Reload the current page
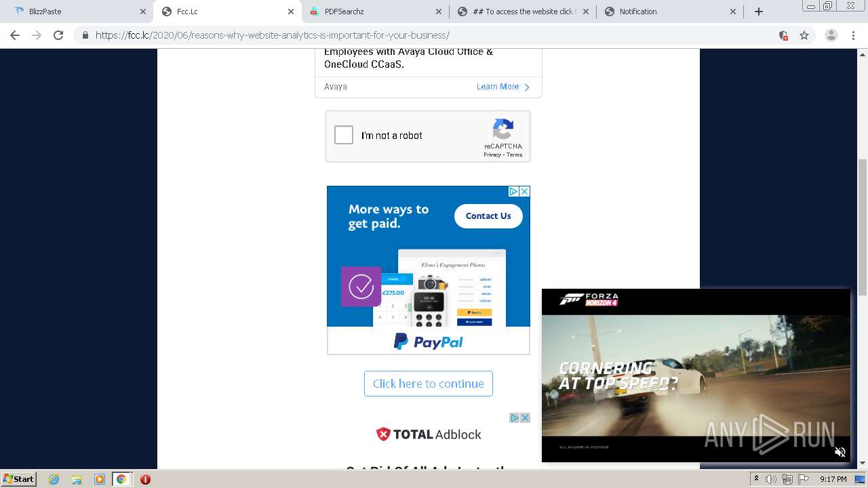868x488 pixels. pyautogui.click(x=58, y=35)
